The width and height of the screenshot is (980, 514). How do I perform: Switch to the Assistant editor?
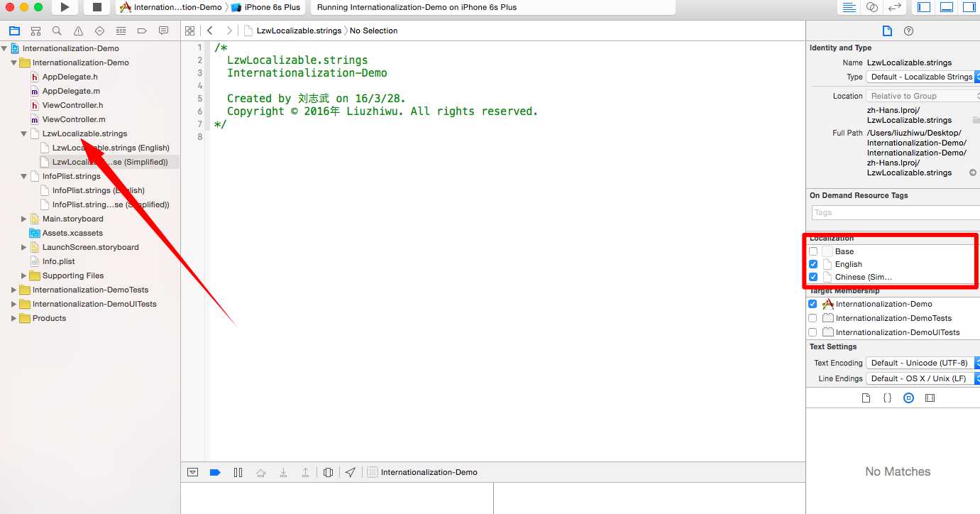[872, 7]
